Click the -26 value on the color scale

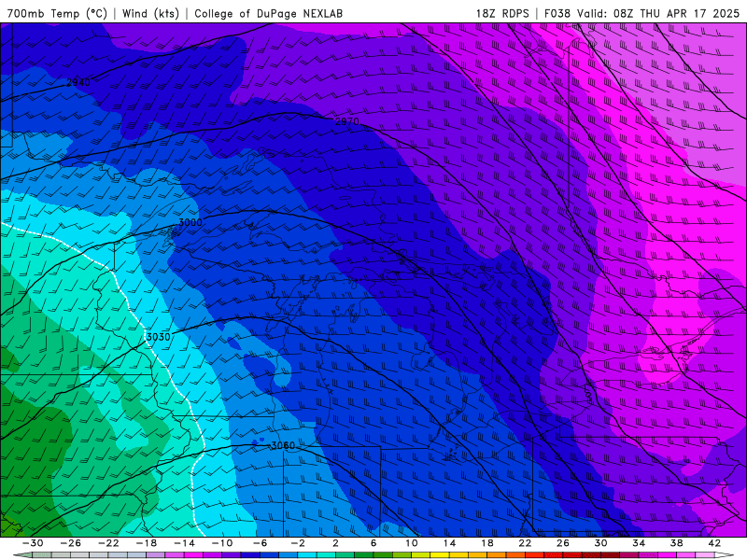pos(70,543)
